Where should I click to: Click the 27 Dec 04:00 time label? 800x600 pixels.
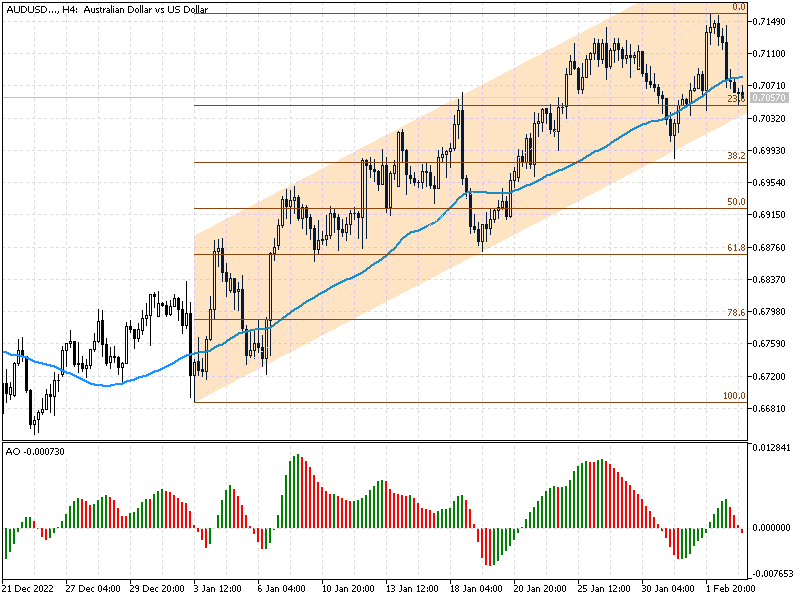[92, 589]
